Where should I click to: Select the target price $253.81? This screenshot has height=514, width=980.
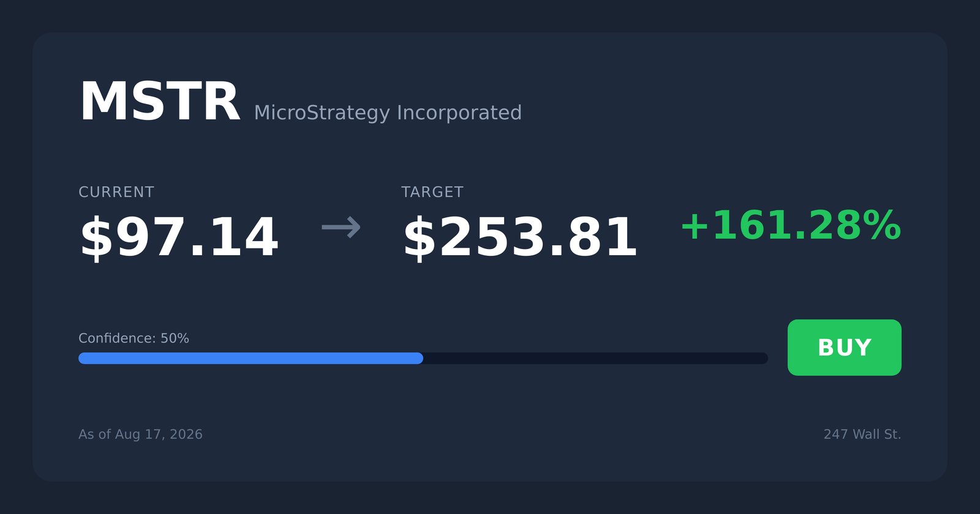[520, 237]
